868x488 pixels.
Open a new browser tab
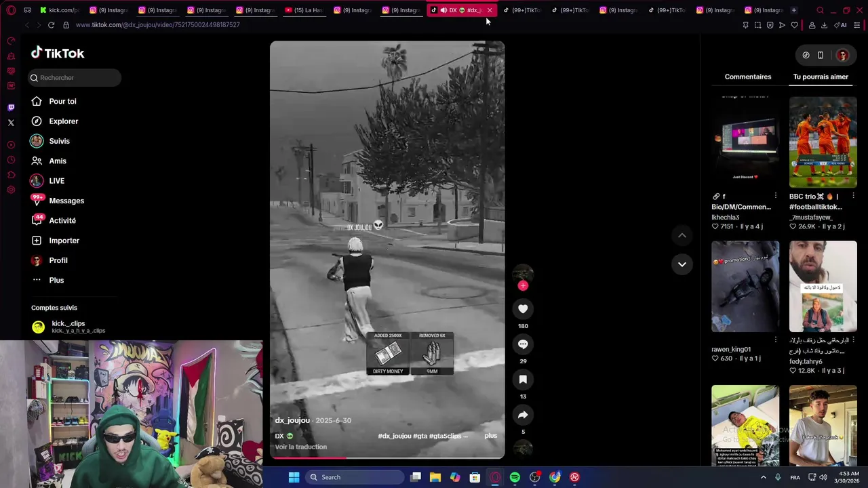(x=793, y=10)
